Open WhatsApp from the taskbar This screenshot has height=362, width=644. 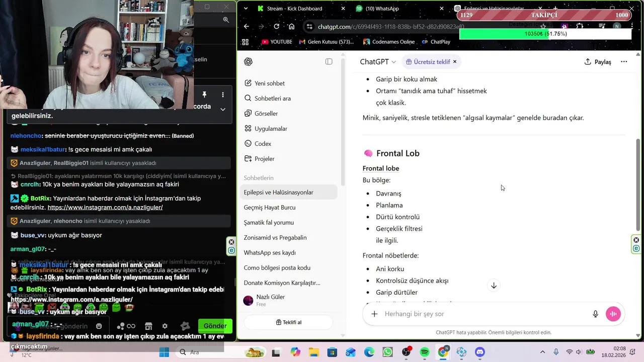[387, 352]
